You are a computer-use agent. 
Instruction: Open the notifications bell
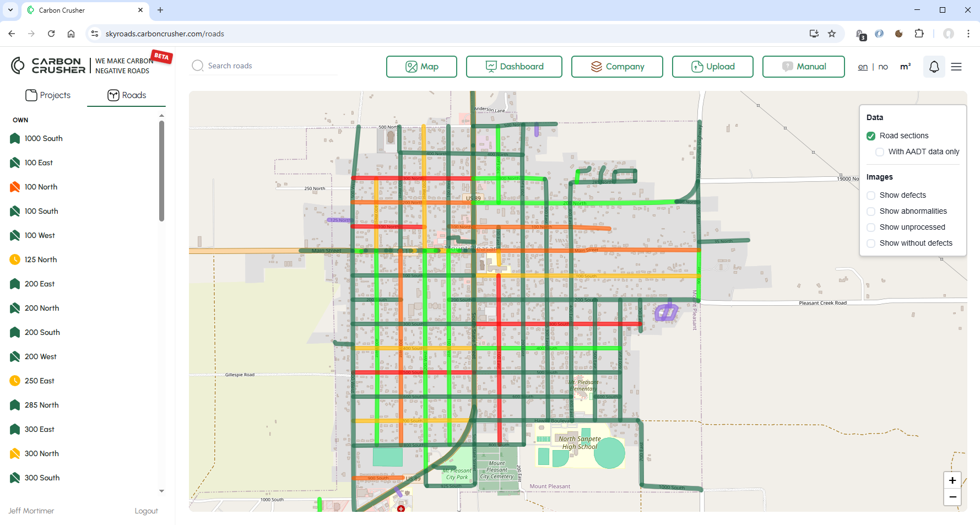(x=934, y=67)
